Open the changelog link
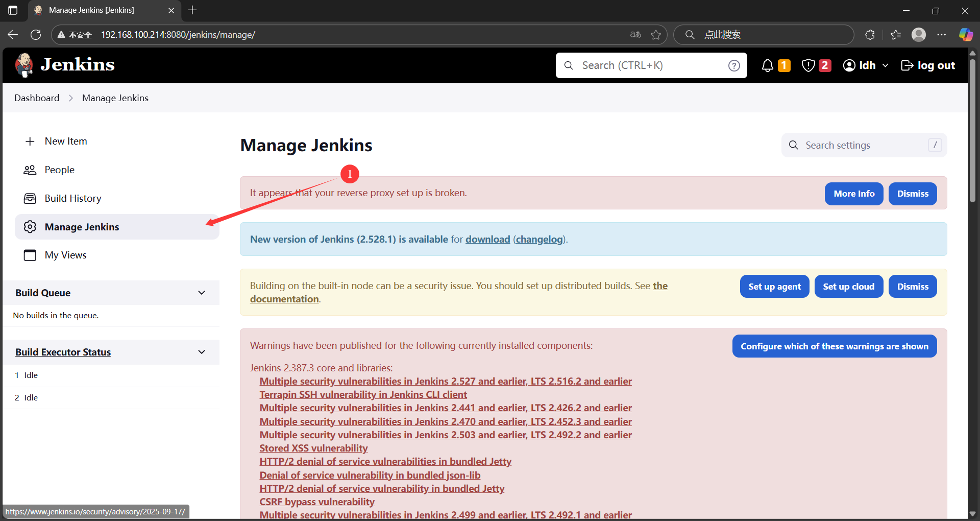The image size is (980, 521). (x=540, y=240)
